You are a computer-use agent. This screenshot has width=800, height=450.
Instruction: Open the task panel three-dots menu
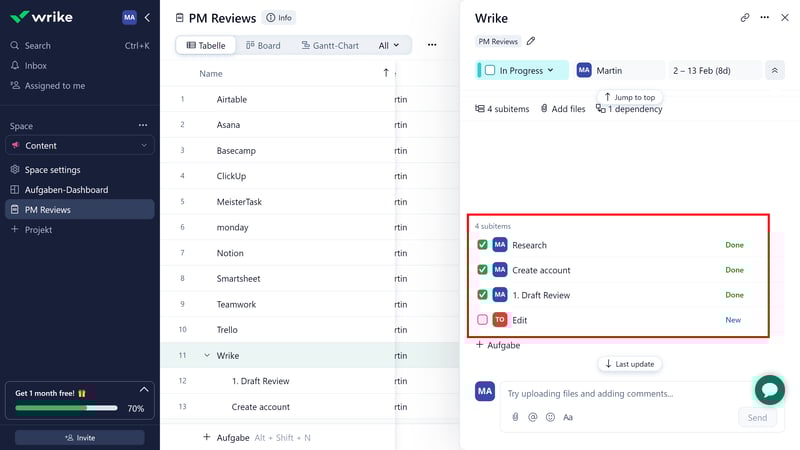pyautogui.click(x=764, y=17)
